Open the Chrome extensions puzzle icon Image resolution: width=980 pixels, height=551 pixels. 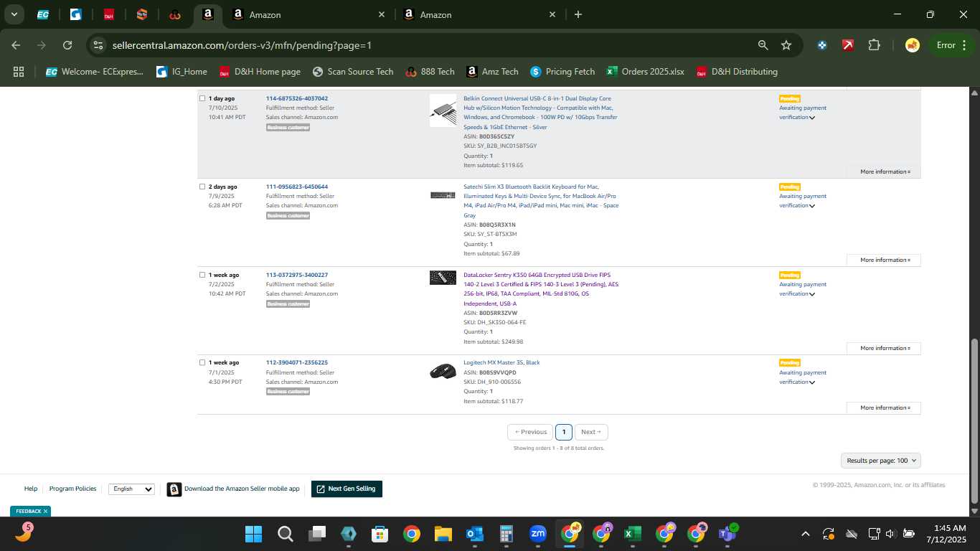[x=874, y=45]
